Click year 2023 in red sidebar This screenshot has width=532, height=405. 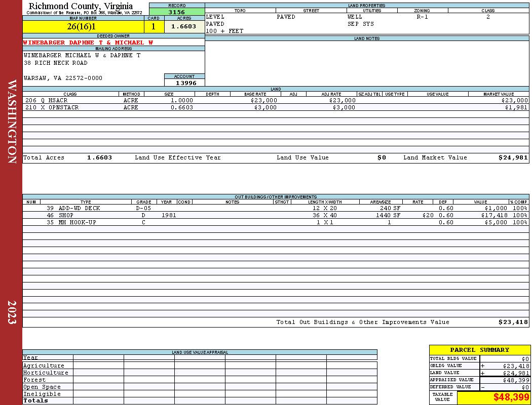click(12, 312)
